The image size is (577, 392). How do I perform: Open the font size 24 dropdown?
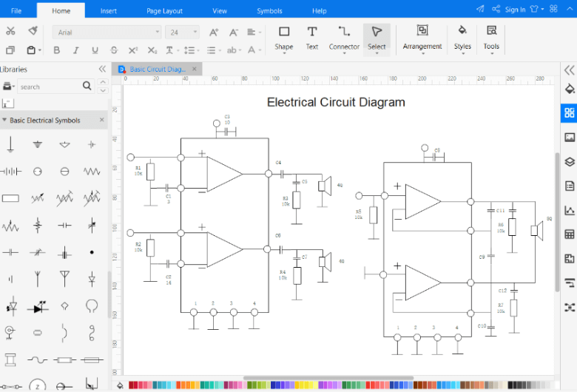(182, 33)
